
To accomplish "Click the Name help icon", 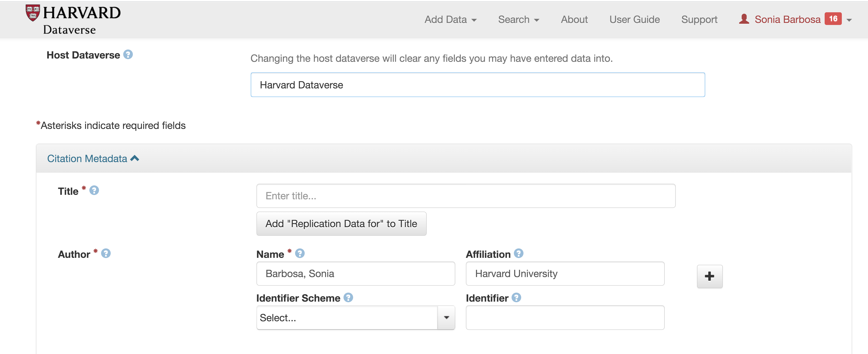I will point(300,254).
